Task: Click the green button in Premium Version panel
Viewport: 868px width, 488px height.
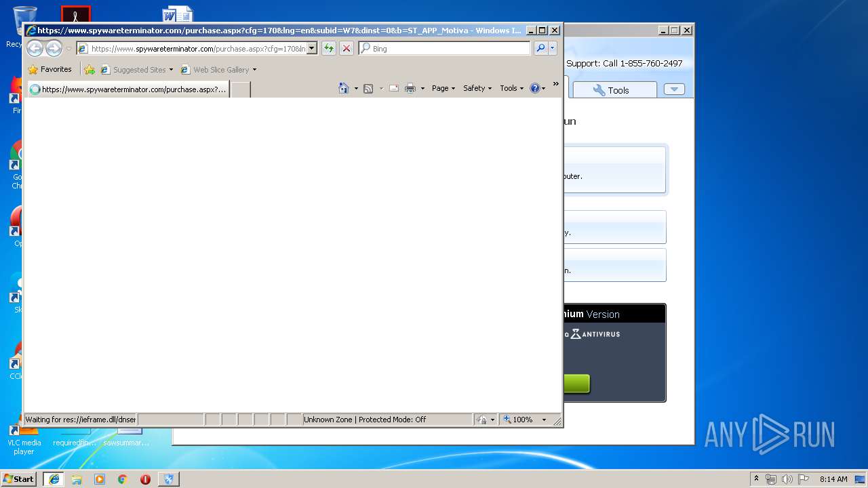Action: [576, 384]
